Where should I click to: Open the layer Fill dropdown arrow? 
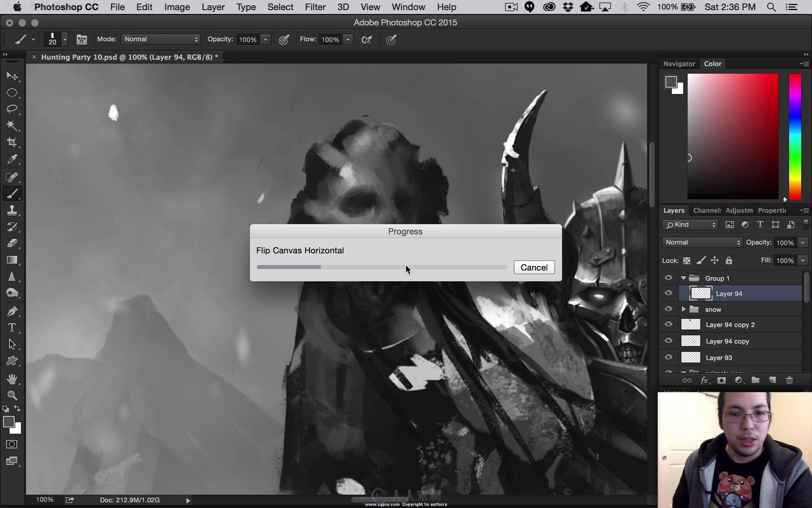click(x=803, y=260)
